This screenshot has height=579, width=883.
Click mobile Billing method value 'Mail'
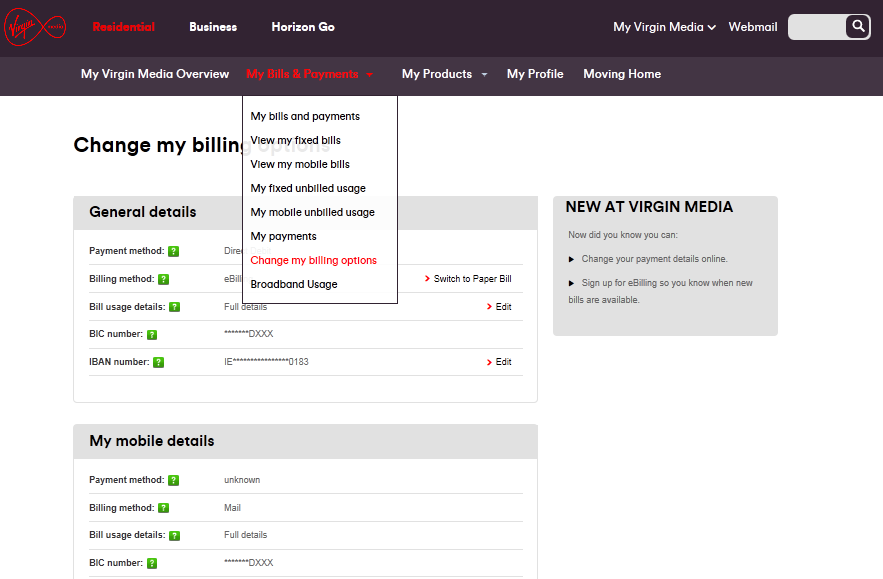233,508
